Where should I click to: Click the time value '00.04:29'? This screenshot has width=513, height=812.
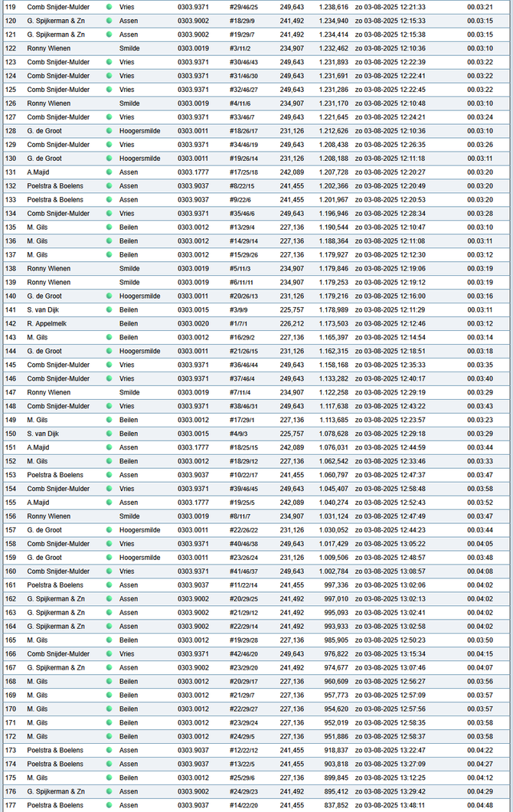coord(480,791)
